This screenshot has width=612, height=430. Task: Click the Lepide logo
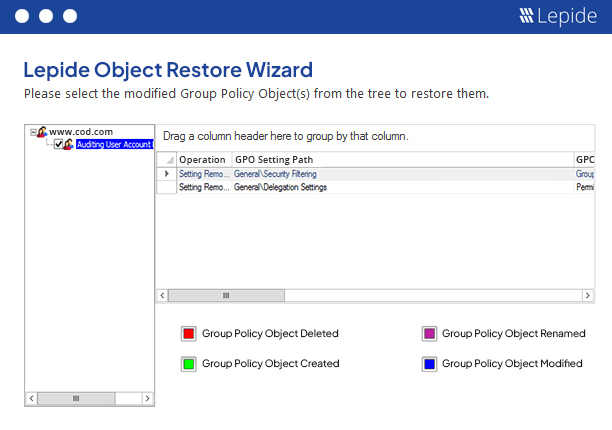[x=558, y=16]
